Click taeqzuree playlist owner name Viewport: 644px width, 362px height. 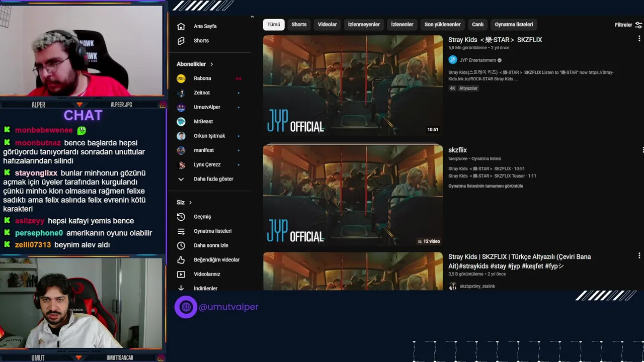pos(458,159)
